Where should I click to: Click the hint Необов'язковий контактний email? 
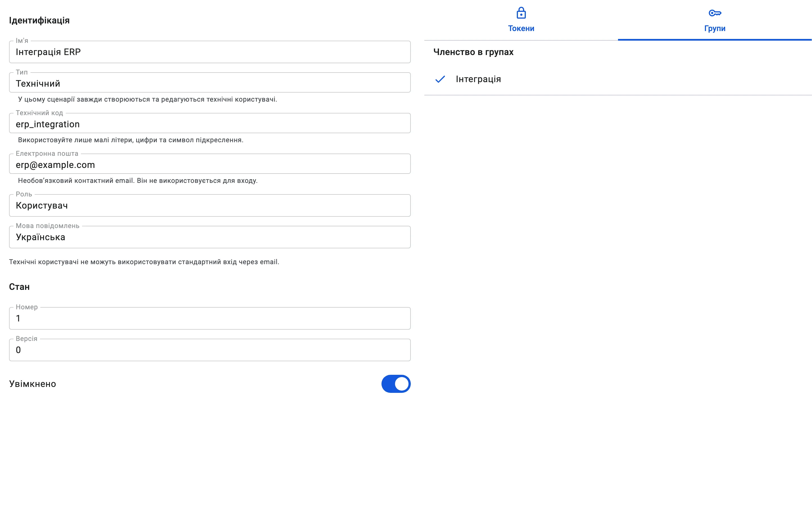[138, 181]
